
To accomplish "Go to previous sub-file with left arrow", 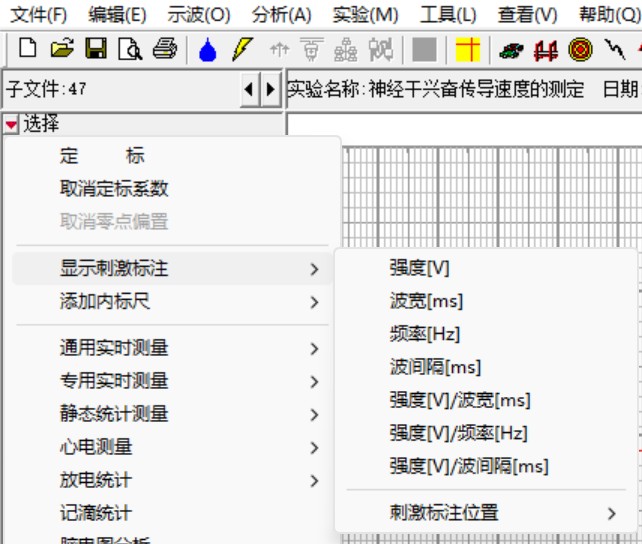I will [x=249, y=89].
